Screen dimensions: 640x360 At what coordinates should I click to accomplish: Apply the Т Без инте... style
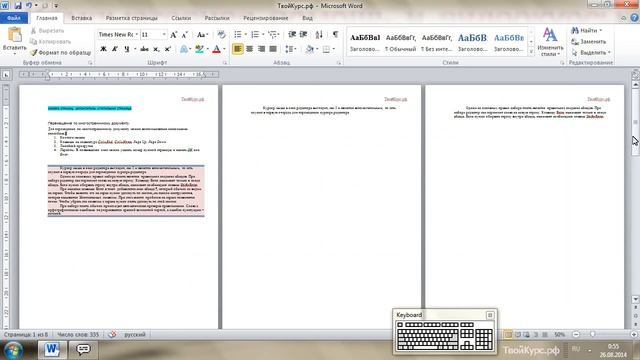point(436,42)
